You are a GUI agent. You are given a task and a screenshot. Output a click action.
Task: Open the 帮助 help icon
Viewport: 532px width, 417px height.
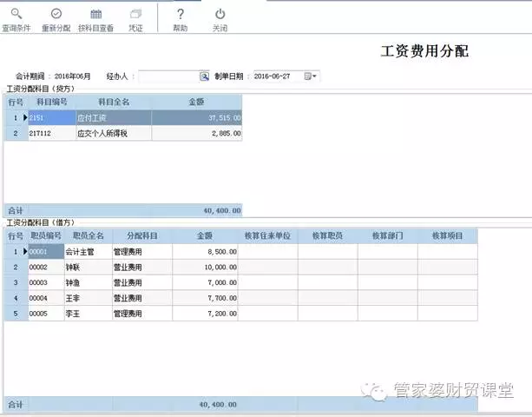[x=181, y=20]
